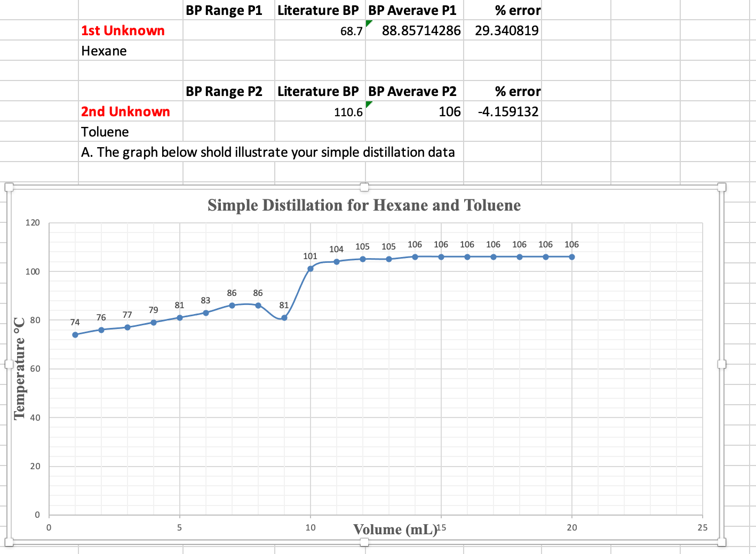Click the green error indicator beside the 106 cell
The image size is (756, 554).
(369, 105)
